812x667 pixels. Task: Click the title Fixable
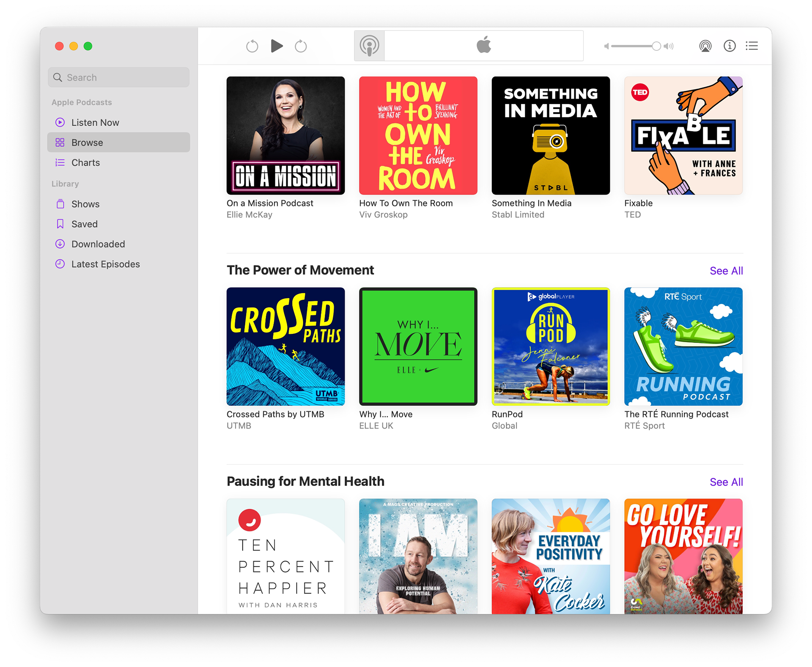[x=638, y=203]
